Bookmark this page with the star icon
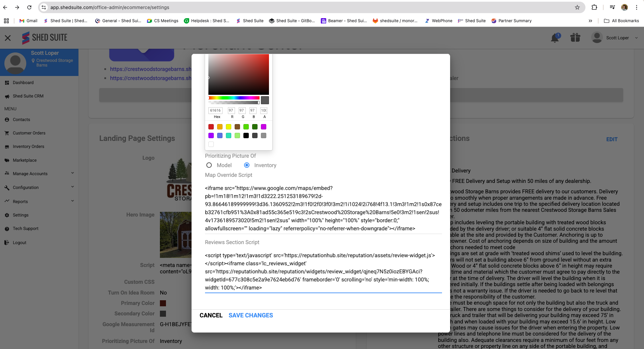This screenshot has width=644, height=349. (x=577, y=7)
